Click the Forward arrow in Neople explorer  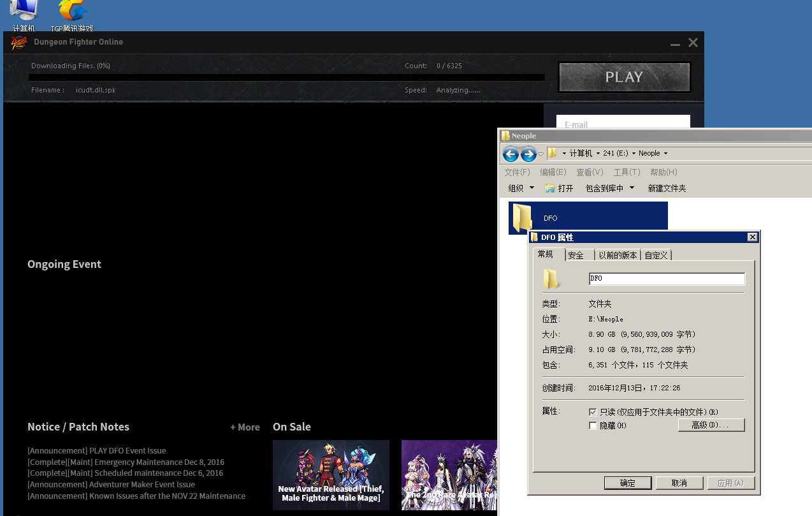528,154
